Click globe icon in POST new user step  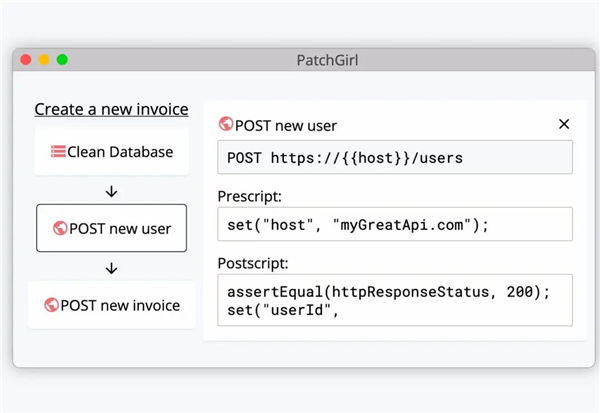(x=60, y=228)
